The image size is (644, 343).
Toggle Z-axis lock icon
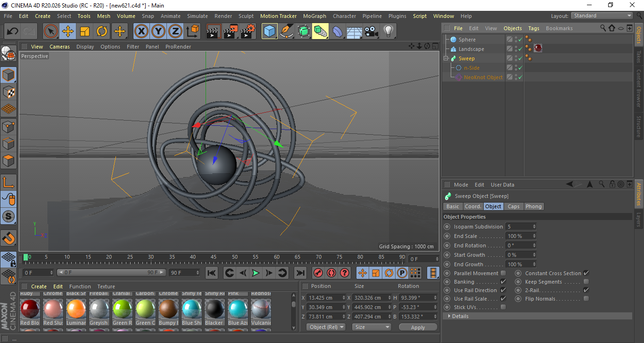tap(175, 32)
